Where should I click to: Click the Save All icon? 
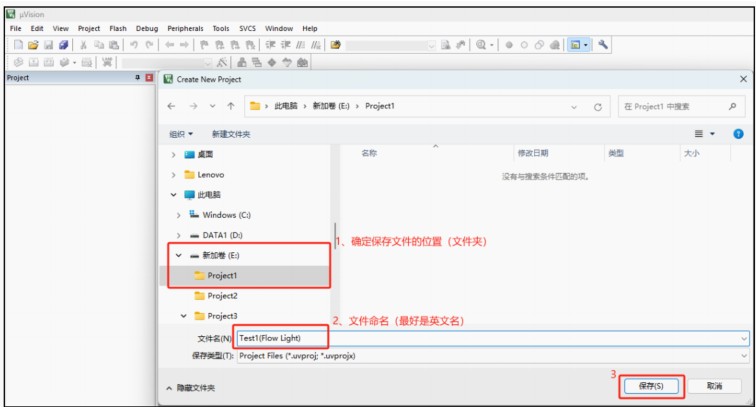[63, 45]
